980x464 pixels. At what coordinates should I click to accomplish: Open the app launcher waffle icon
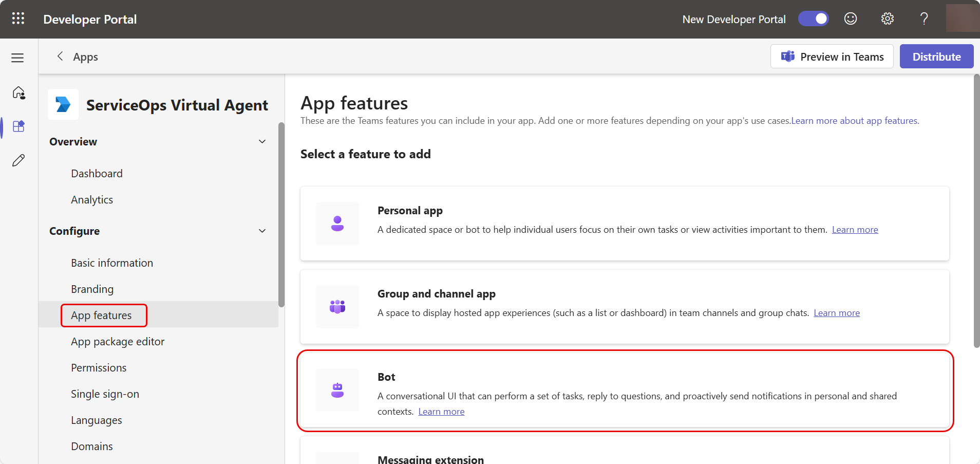coord(18,19)
